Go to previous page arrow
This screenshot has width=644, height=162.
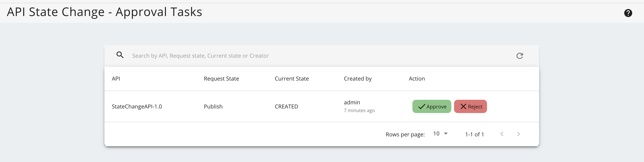(502, 134)
